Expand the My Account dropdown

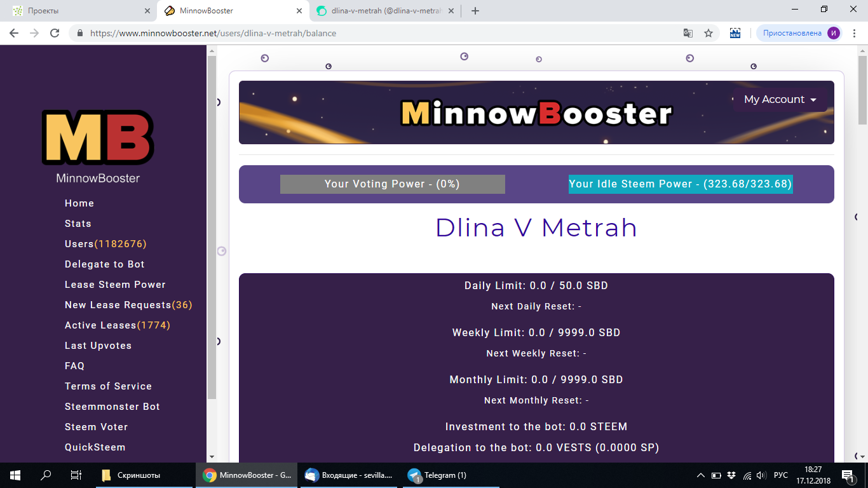[780, 100]
